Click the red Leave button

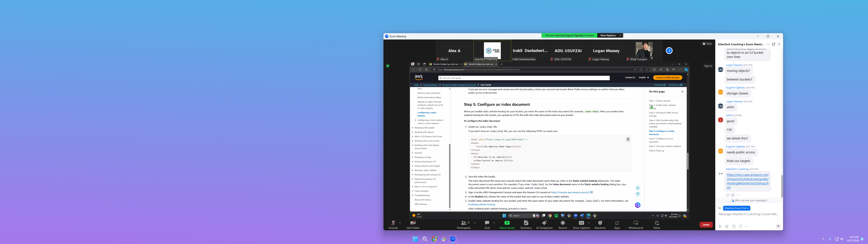(x=706, y=225)
